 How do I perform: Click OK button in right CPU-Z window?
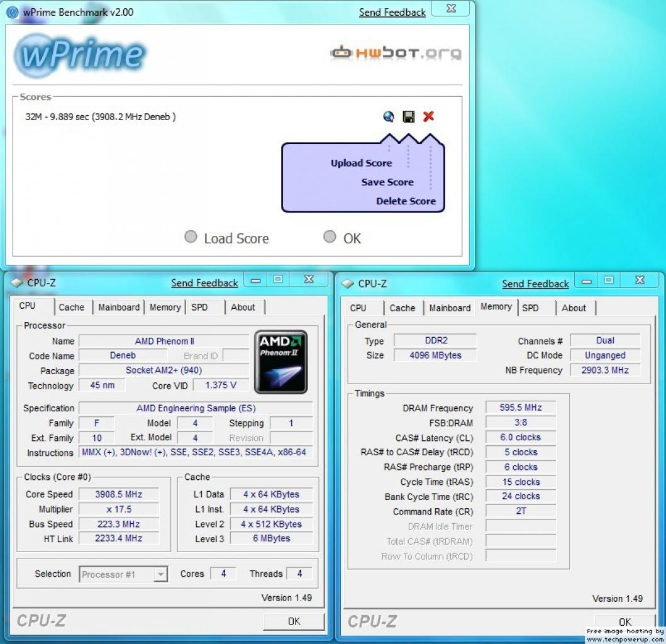(624, 621)
